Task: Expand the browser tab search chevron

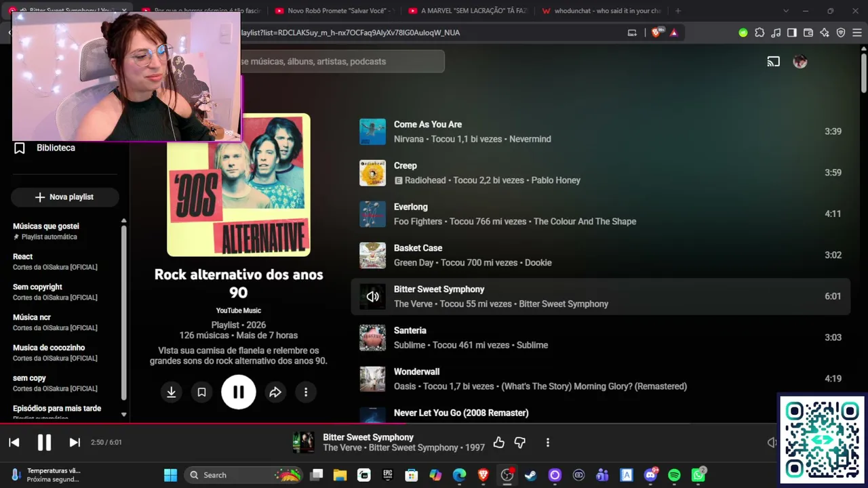Action: pos(786,11)
